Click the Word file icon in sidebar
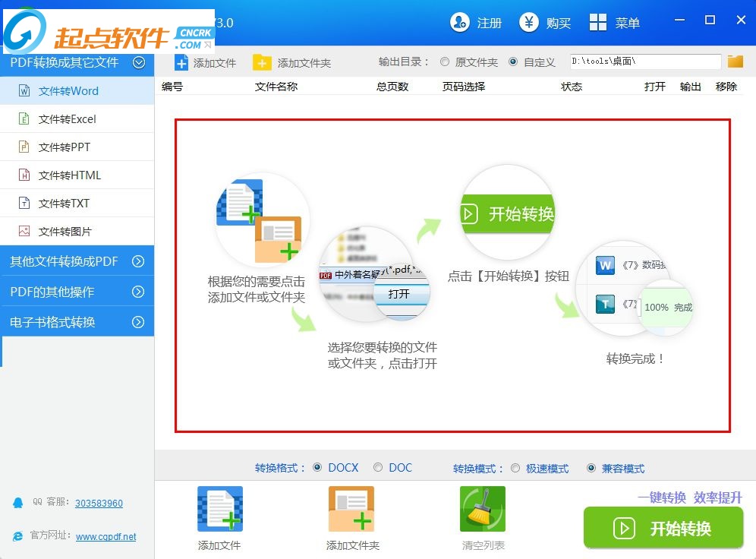The width and height of the screenshot is (756, 559). (24, 90)
